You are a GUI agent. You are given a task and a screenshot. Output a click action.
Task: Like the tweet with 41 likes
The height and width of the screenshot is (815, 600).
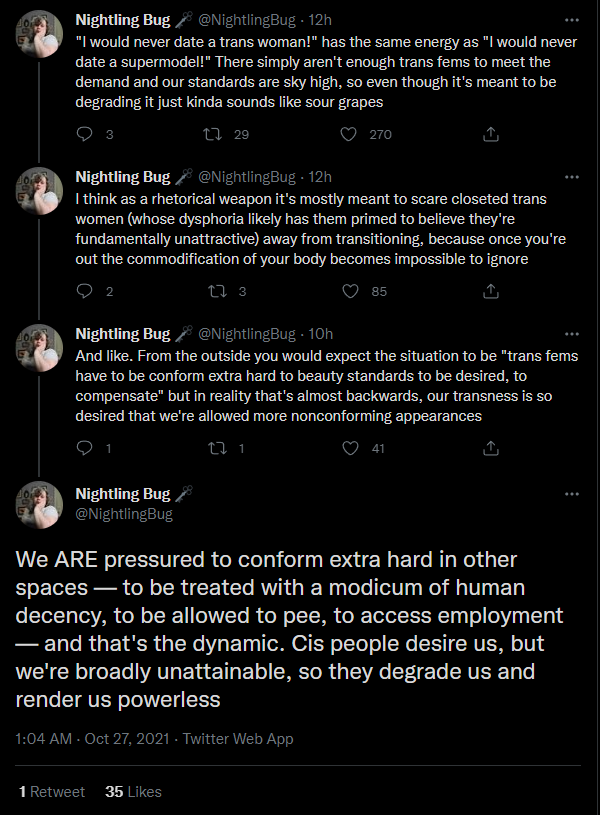click(x=350, y=448)
